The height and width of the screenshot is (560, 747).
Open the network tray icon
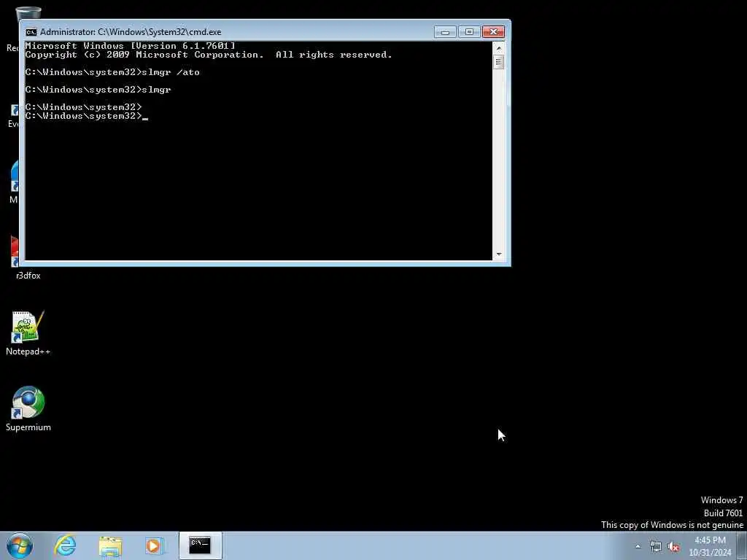656,547
